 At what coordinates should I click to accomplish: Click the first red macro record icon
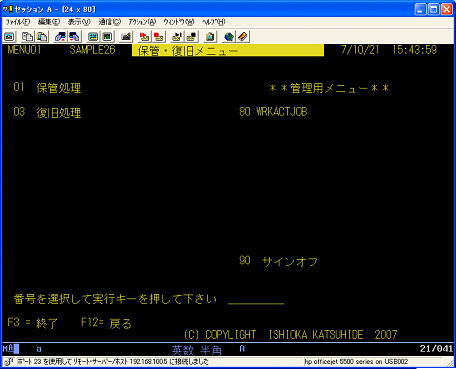144,37
